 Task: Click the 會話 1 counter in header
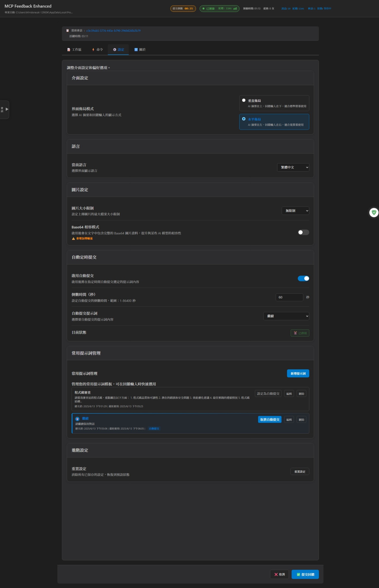[312, 8]
